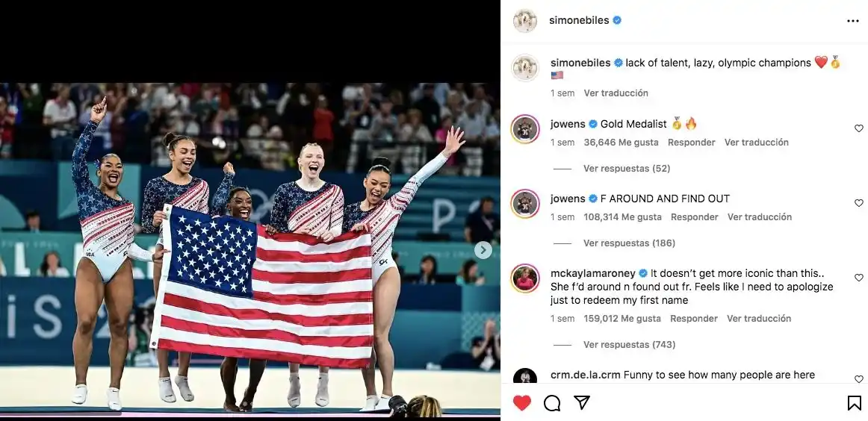This screenshot has width=868, height=421.
Task: Unlike the post with red heart icon
Action: [521, 403]
